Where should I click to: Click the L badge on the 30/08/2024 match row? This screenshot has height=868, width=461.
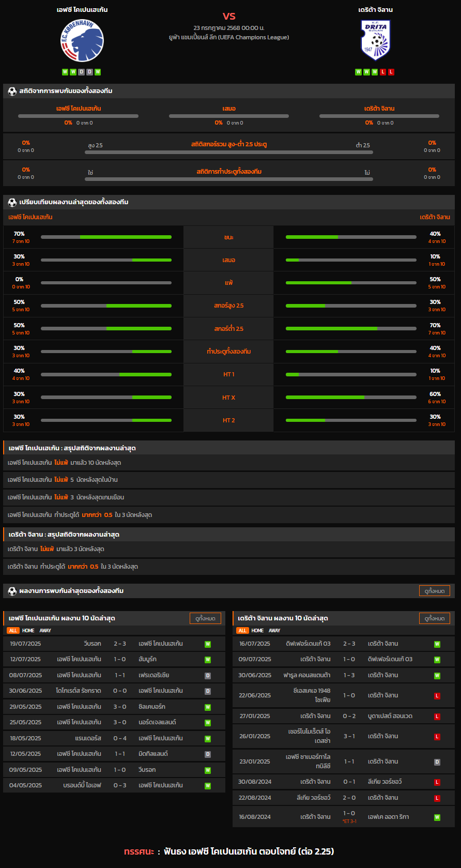coord(437,782)
